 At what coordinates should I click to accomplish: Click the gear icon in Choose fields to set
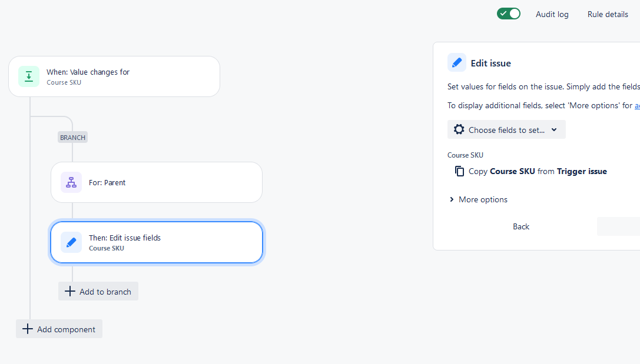tap(459, 129)
